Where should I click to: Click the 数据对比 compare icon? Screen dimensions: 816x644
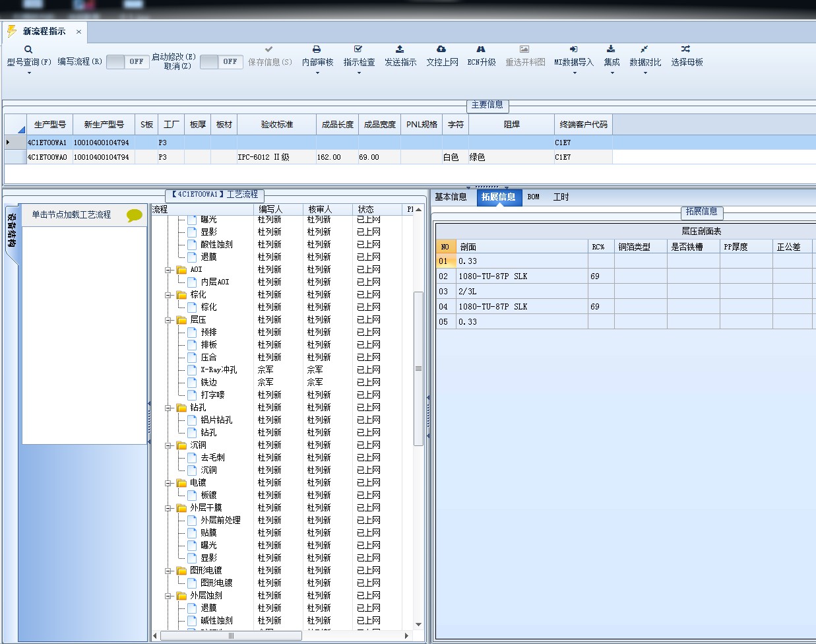pos(644,49)
